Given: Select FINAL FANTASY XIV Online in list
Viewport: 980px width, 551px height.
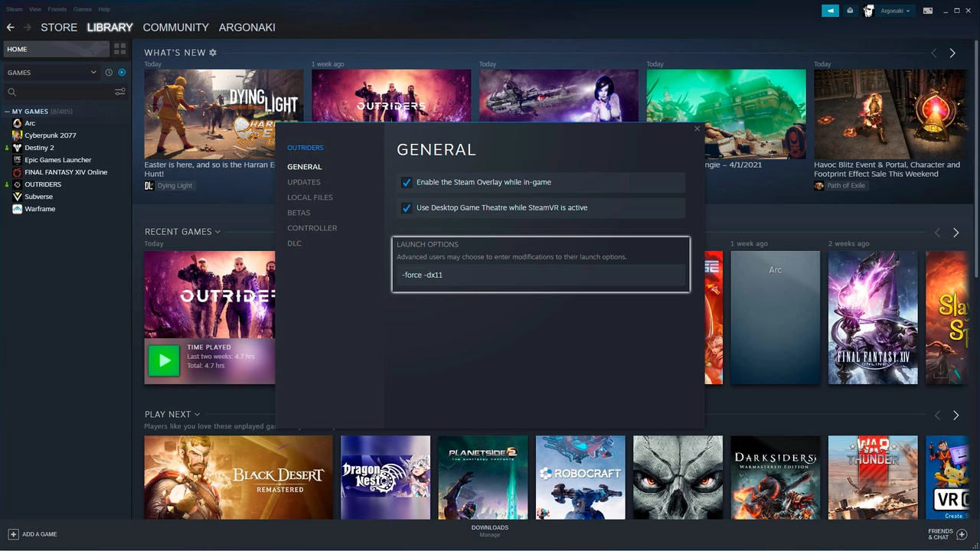Looking at the screenshot, I should (x=65, y=172).
